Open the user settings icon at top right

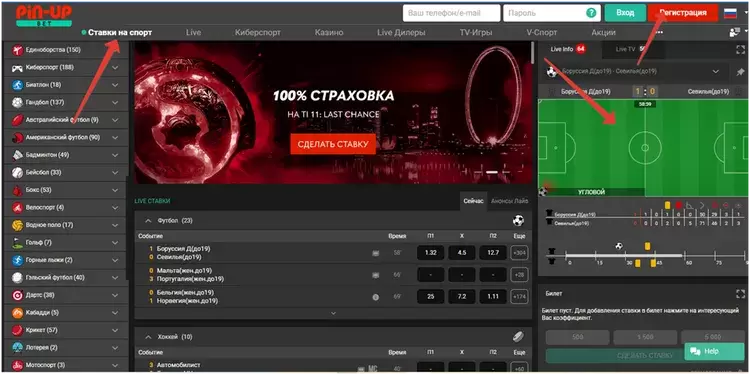click(734, 33)
